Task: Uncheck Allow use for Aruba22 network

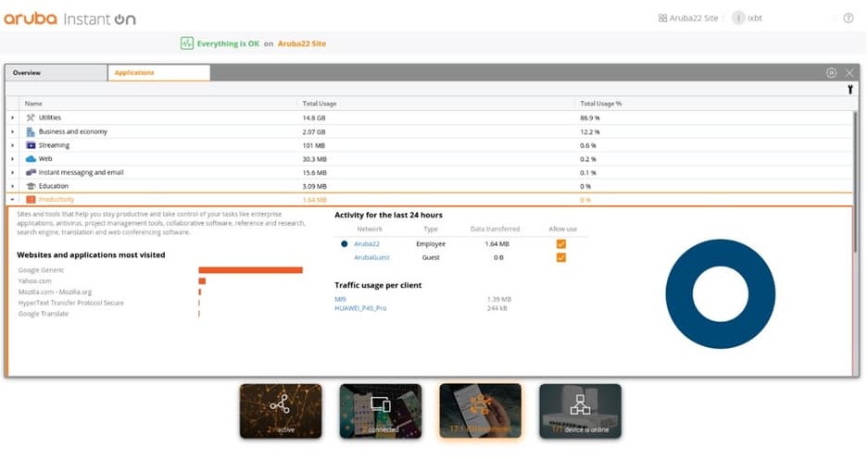Action: (560, 244)
